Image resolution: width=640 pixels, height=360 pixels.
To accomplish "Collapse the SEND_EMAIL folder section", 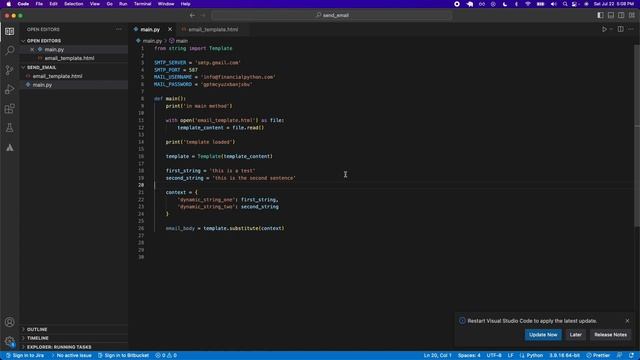I will click(x=41, y=67).
